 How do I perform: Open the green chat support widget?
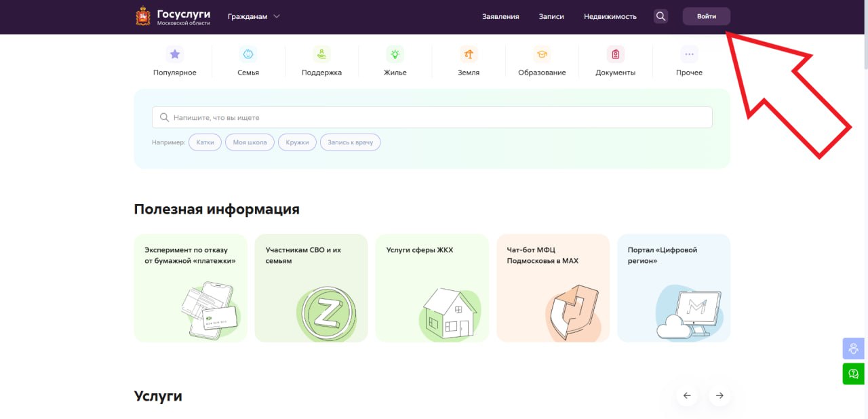pos(853,374)
